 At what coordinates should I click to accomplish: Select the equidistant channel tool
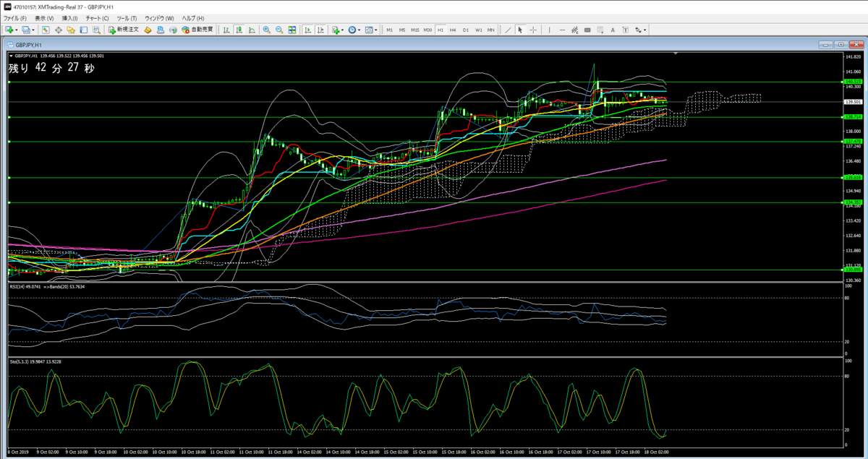point(575,30)
